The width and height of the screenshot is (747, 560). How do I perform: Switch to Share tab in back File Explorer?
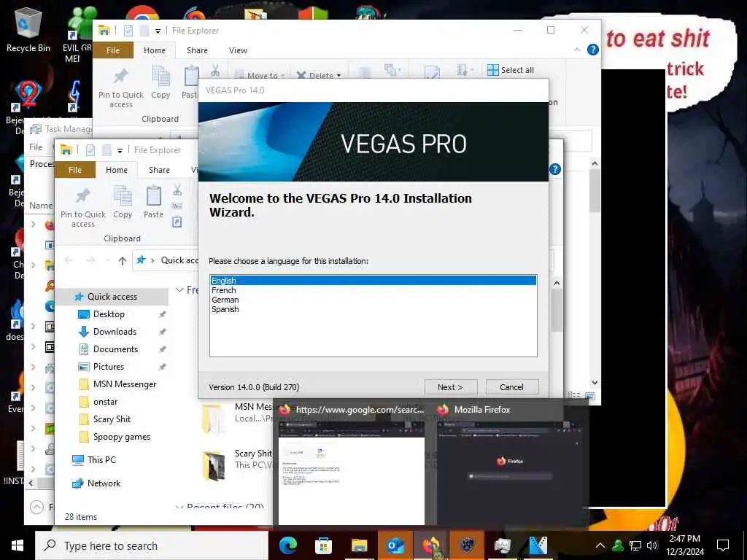click(x=197, y=50)
